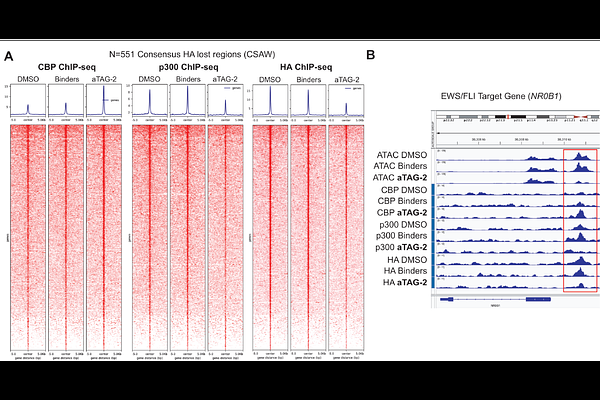The image size is (600, 400).
Task: Select the ATAC Binders track label
Action: (401, 166)
